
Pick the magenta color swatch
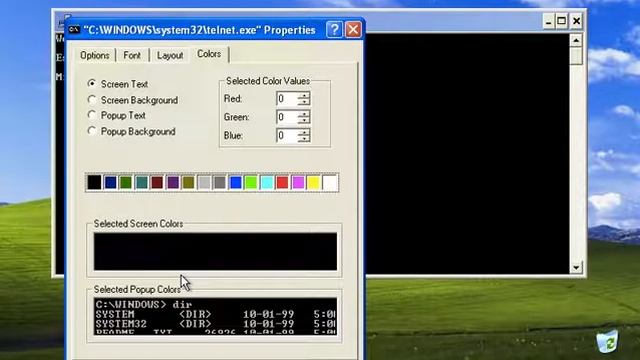[298, 182]
